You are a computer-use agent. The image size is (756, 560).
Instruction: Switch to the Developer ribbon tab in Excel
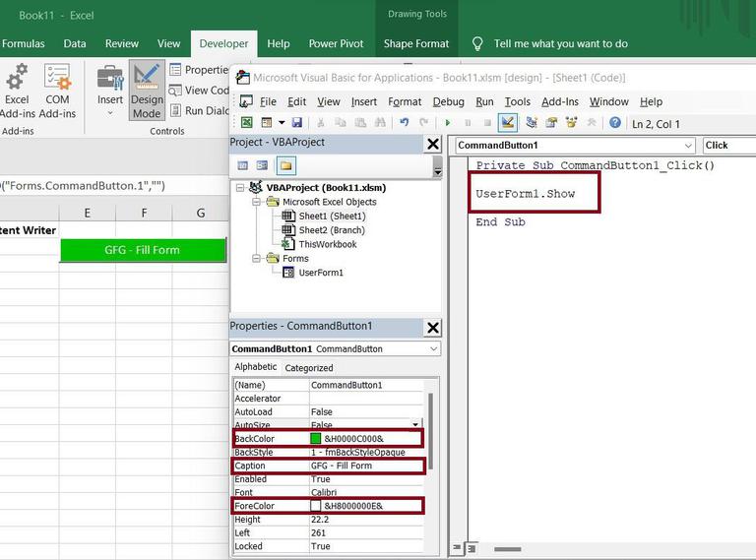(x=223, y=44)
